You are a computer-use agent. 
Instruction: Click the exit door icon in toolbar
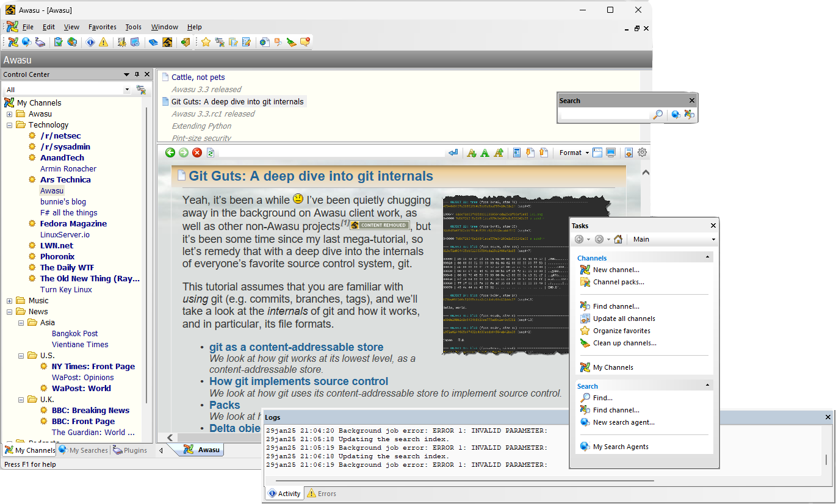186,42
